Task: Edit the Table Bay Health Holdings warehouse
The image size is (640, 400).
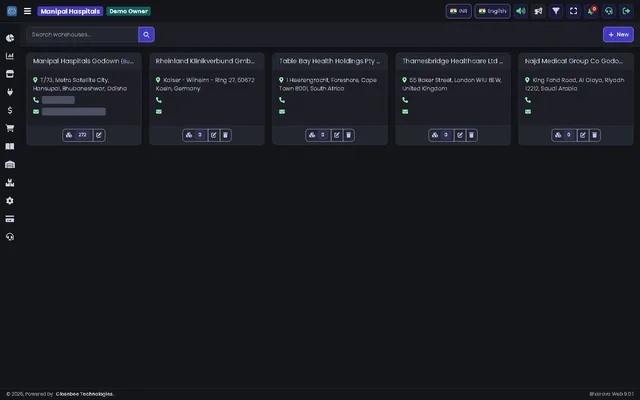Action: click(337, 135)
